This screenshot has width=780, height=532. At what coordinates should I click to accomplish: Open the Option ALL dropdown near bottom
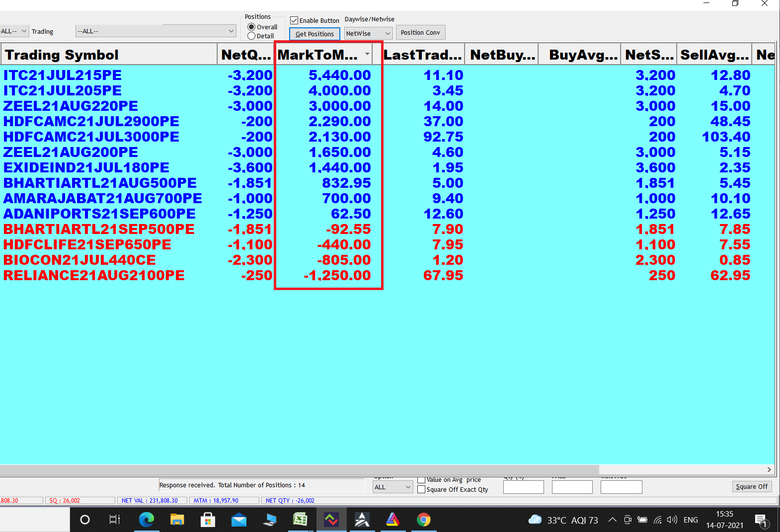(x=392, y=487)
